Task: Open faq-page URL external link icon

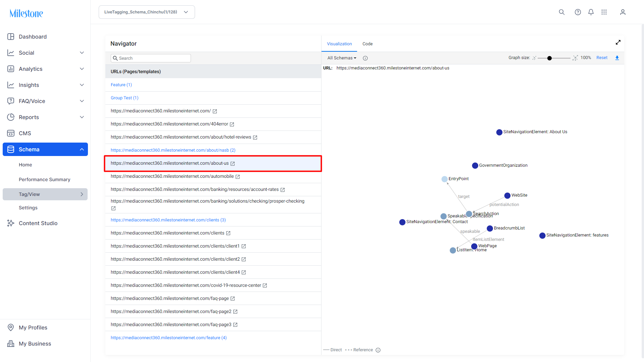Action: 233,299
